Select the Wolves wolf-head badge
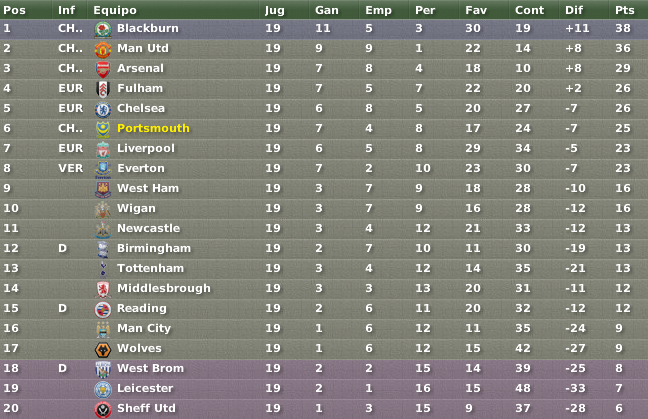The height and width of the screenshot is (419, 648). 102,350
